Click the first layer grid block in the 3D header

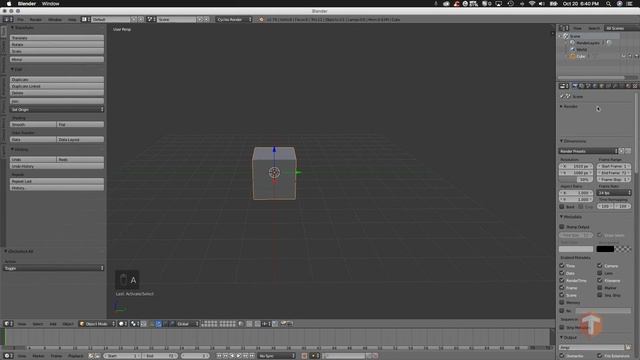209,324
